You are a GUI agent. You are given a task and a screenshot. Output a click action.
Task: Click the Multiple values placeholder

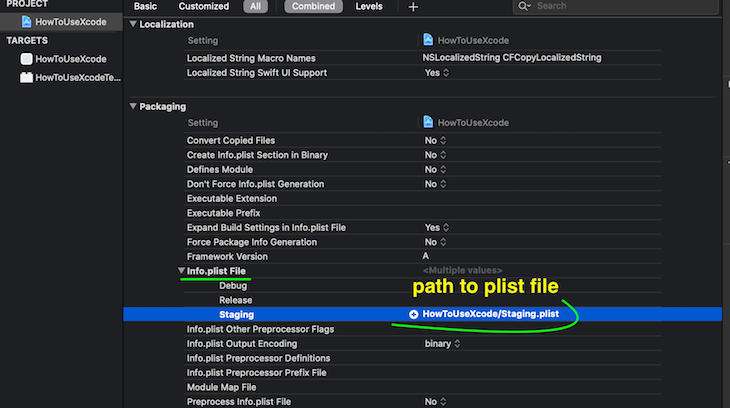pos(462,270)
